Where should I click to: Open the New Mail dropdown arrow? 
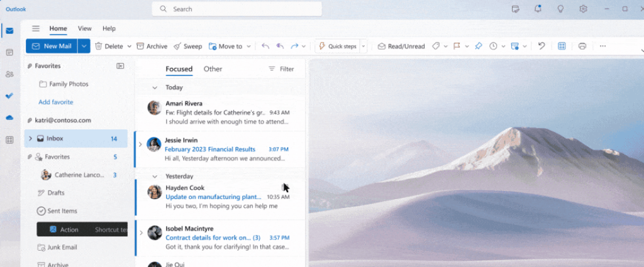tap(84, 46)
